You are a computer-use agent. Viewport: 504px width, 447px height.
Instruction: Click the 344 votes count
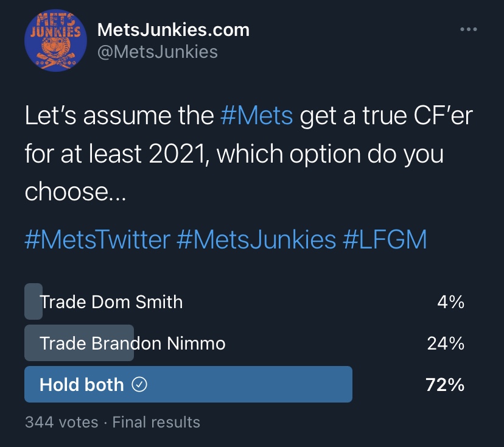(61, 422)
